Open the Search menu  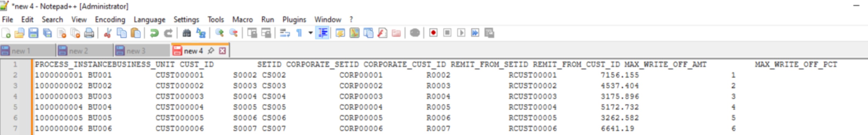(52, 20)
